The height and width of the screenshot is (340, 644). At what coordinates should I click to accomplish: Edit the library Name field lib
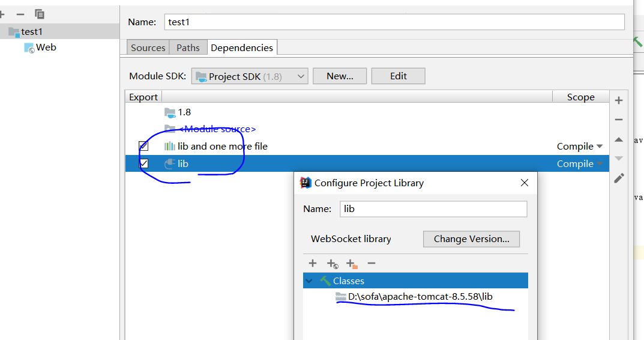coord(433,209)
